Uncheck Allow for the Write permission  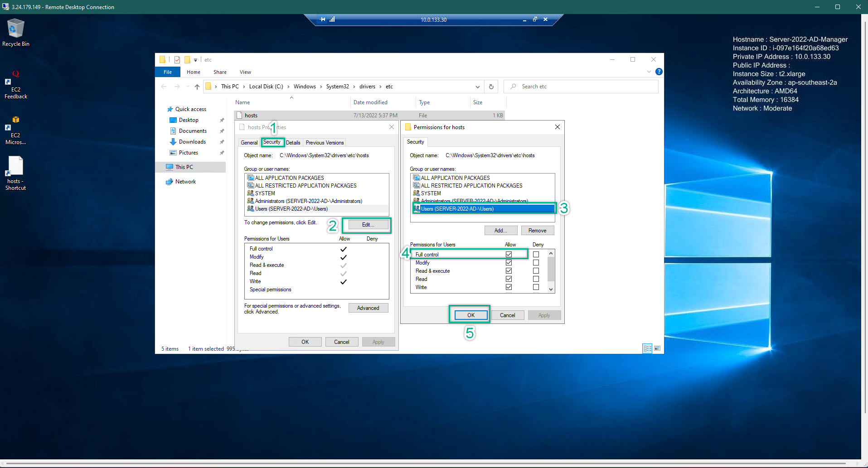coord(509,287)
